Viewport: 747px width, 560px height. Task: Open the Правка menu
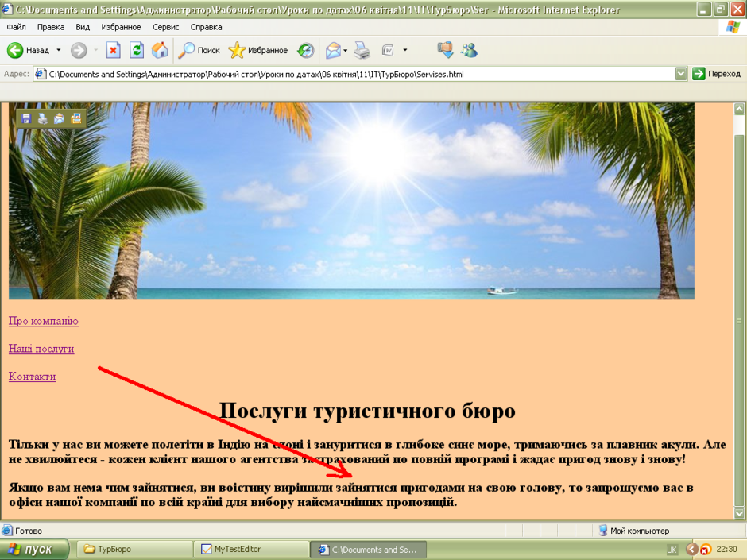click(x=51, y=27)
